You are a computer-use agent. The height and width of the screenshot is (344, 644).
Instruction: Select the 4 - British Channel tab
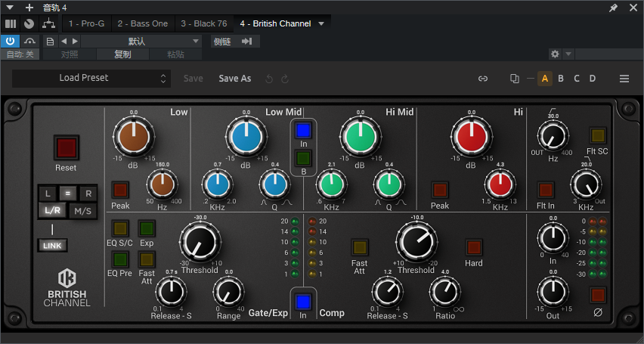tap(275, 24)
